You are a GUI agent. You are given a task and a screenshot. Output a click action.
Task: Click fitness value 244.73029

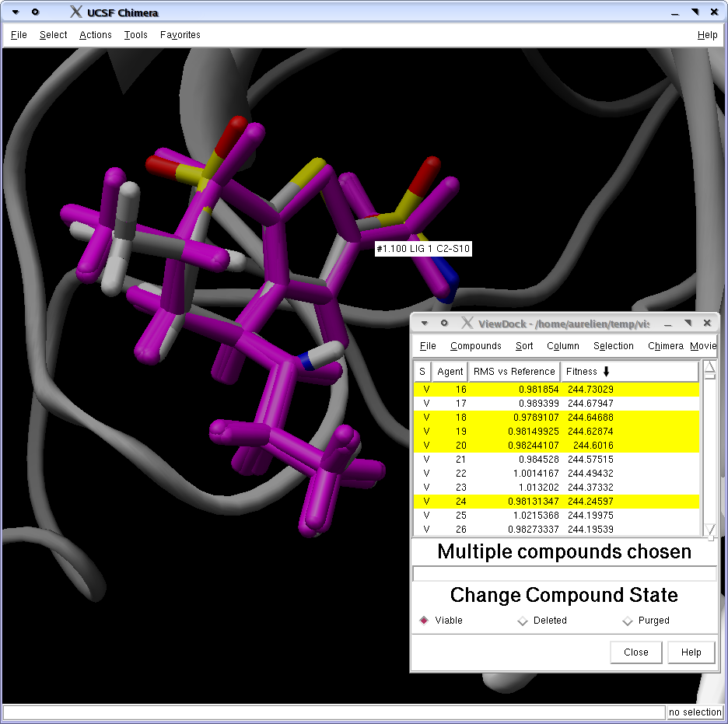(590, 390)
